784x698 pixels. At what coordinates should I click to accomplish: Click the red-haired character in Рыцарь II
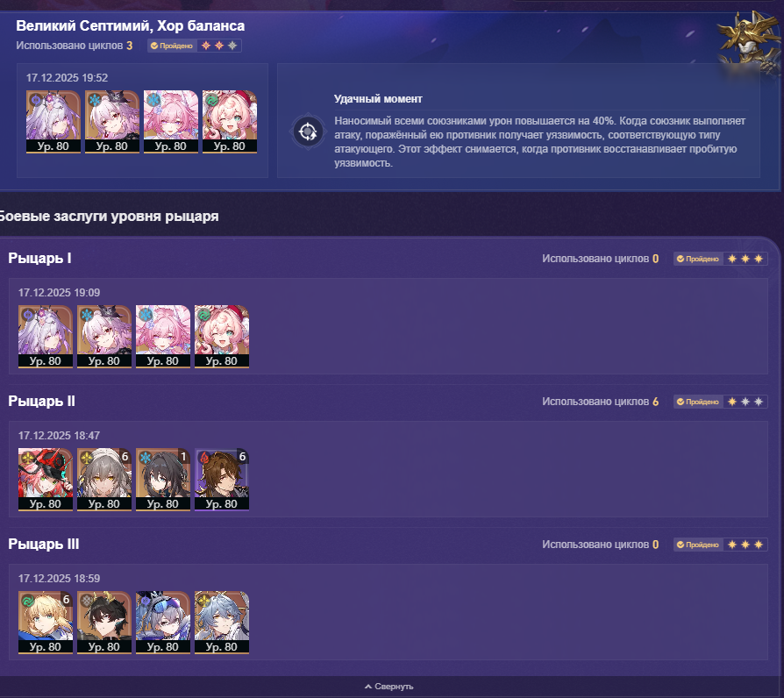pos(46,480)
